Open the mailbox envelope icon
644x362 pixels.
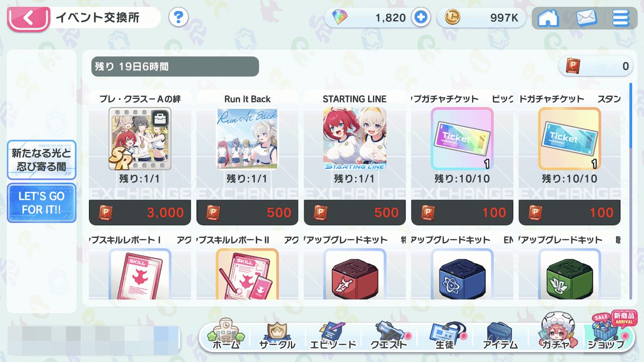tap(586, 18)
